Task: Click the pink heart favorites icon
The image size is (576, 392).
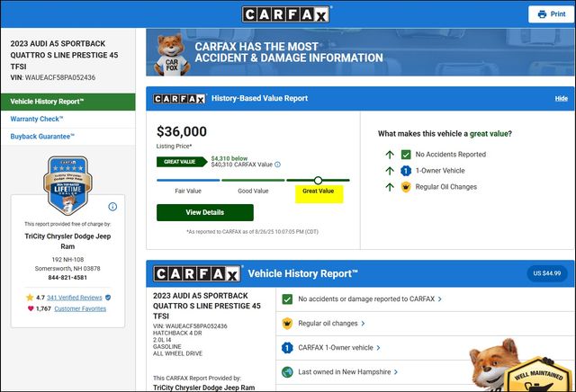Action: pyautogui.click(x=31, y=308)
